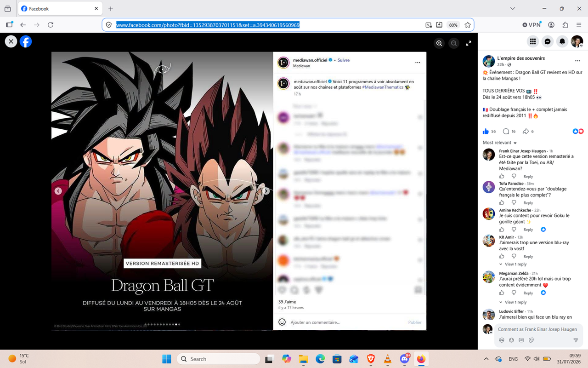This screenshot has height=368, width=588.
Task: Like KR Amir's comment
Action: [x=502, y=256]
